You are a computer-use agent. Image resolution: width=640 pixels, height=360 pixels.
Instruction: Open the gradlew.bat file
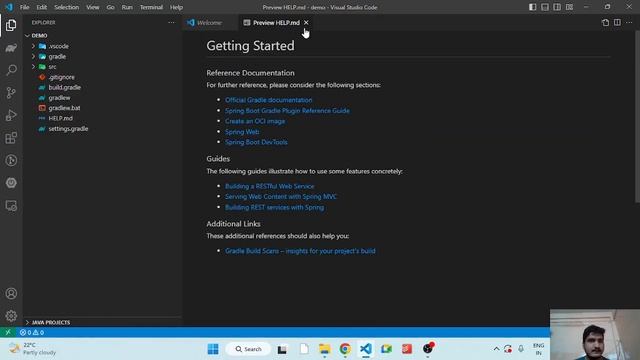[x=64, y=108]
